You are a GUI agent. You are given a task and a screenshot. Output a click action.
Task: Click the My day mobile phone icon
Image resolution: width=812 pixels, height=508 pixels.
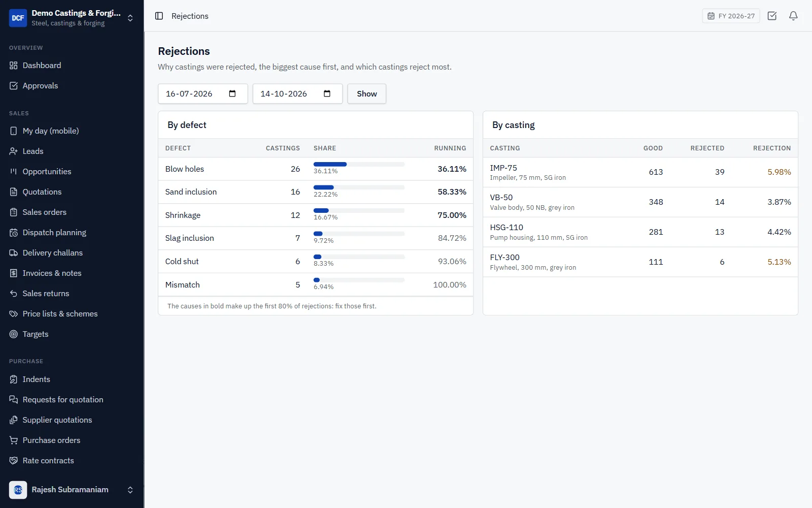[14, 131]
